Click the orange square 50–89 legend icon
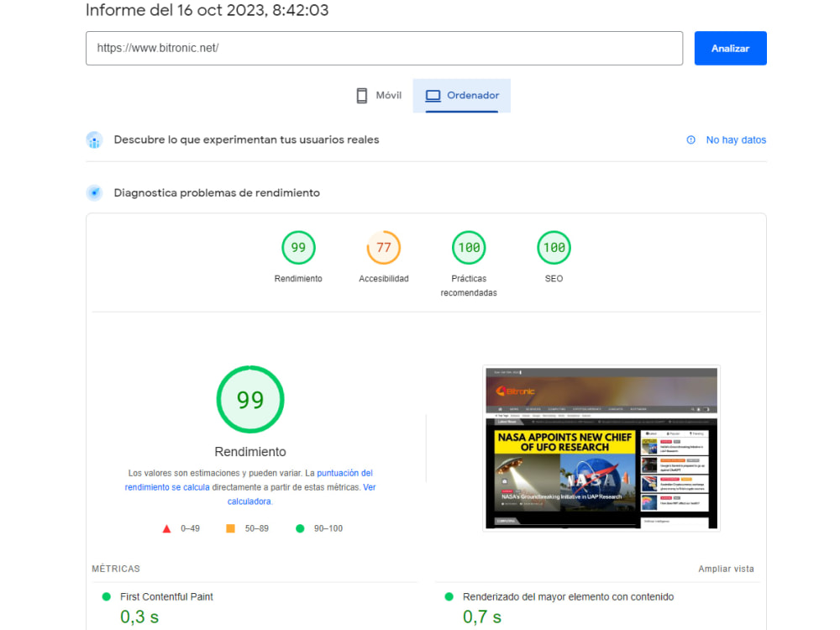The height and width of the screenshot is (630, 840). pyautogui.click(x=230, y=528)
